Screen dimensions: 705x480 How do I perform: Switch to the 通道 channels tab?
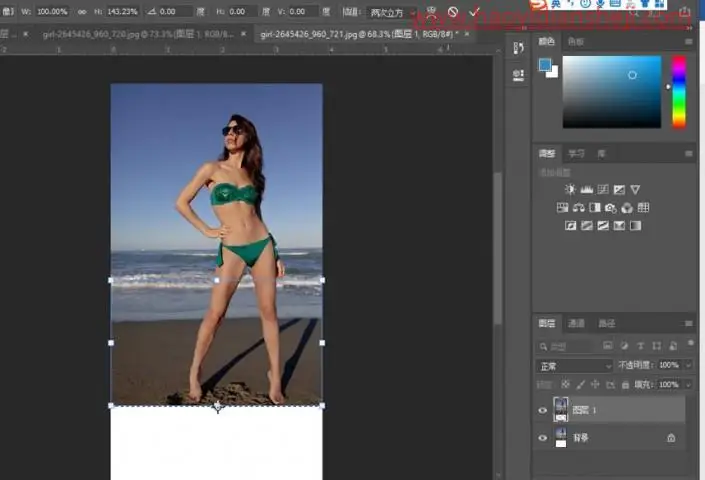pos(576,323)
